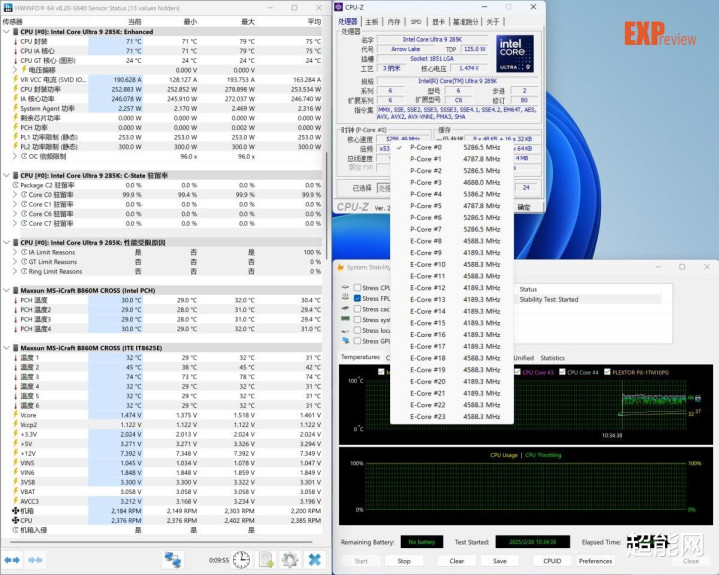The image size is (719, 575).
Task: Click thermometer icon beside CPU IA 核心
Action: click(x=16, y=51)
